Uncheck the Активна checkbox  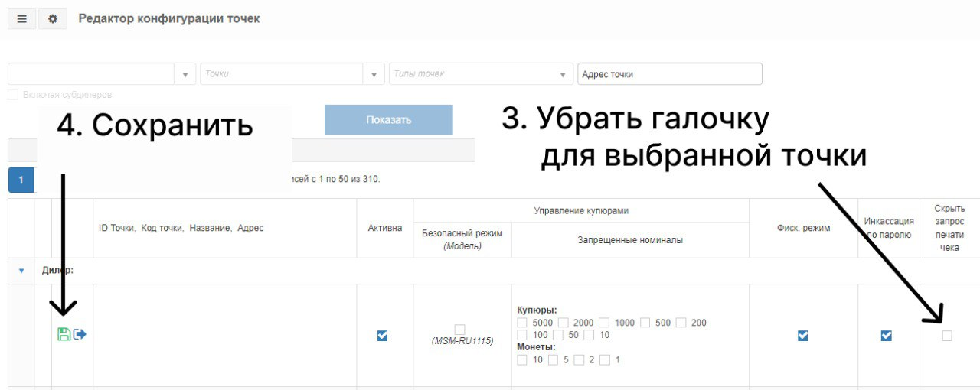pos(383,336)
